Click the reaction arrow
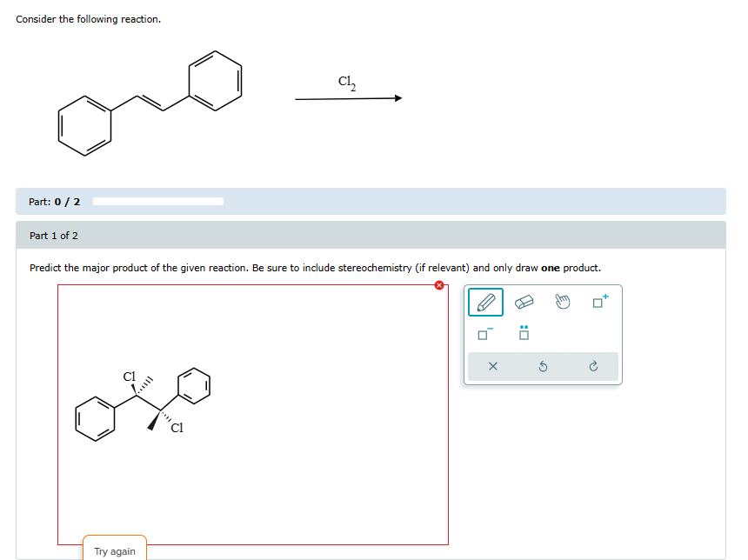 click(x=348, y=97)
